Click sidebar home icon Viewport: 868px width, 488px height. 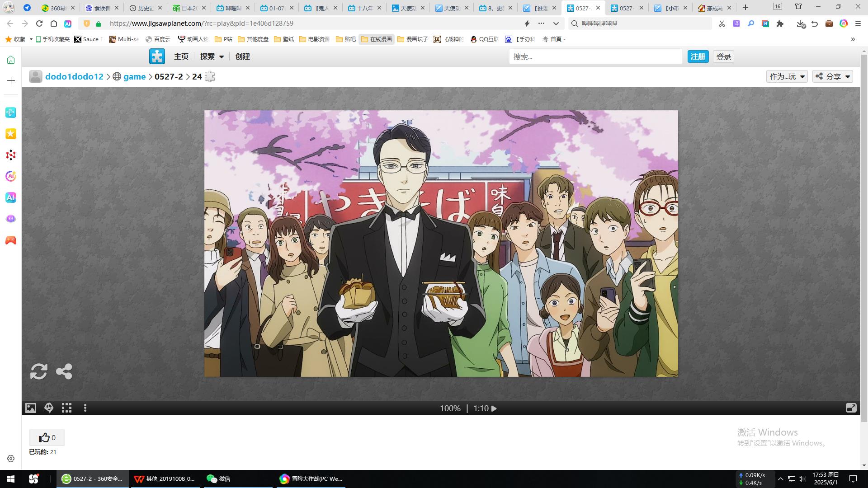click(11, 60)
